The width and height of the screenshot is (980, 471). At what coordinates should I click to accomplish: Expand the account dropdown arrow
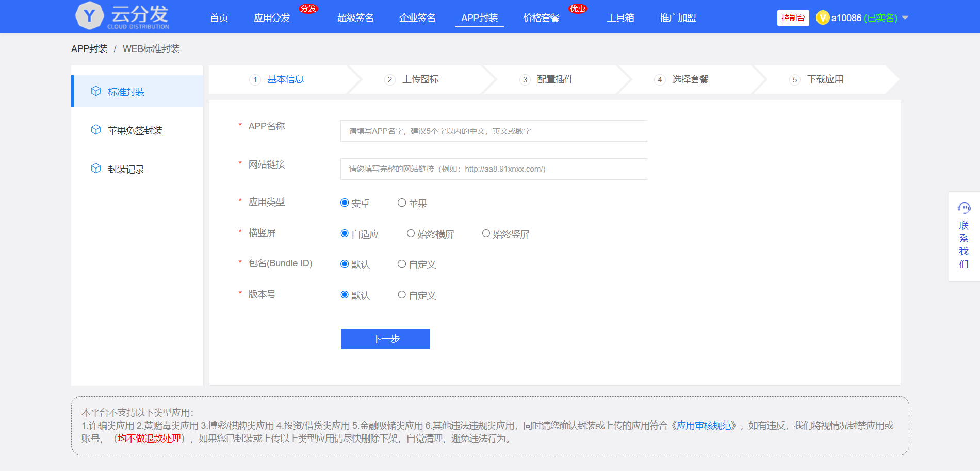(905, 18)
